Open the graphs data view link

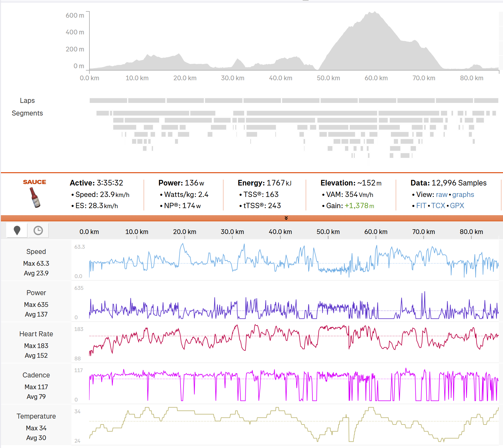click(x=463, y=195)
